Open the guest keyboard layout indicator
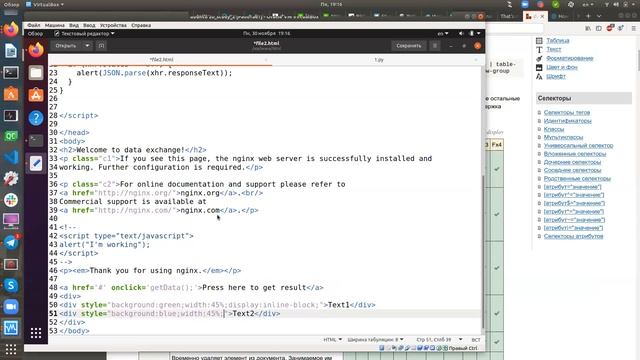The width and height of the screenshot is (640, 360). pos(442,33)
